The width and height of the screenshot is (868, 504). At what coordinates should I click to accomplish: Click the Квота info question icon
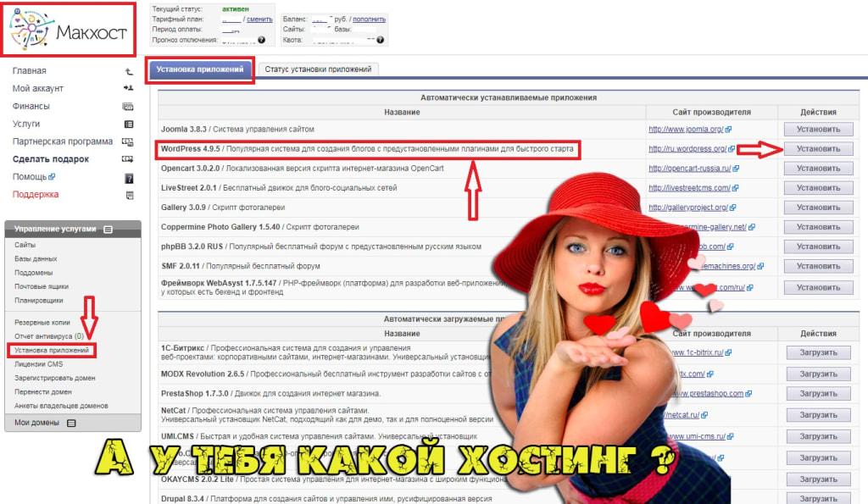pyautogui.click(x=381, y=39)
